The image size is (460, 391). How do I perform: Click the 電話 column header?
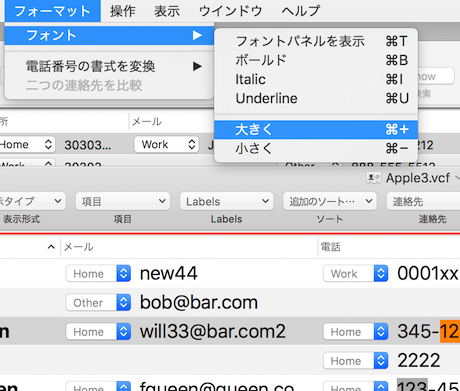tap(330, 247)
